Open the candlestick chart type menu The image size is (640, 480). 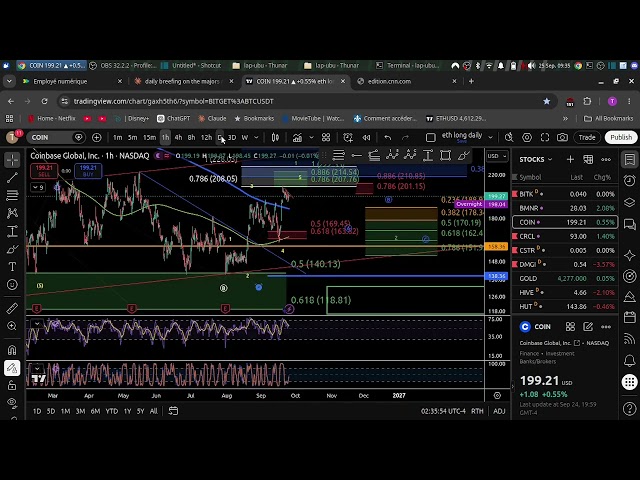click(x=276, y=138)
